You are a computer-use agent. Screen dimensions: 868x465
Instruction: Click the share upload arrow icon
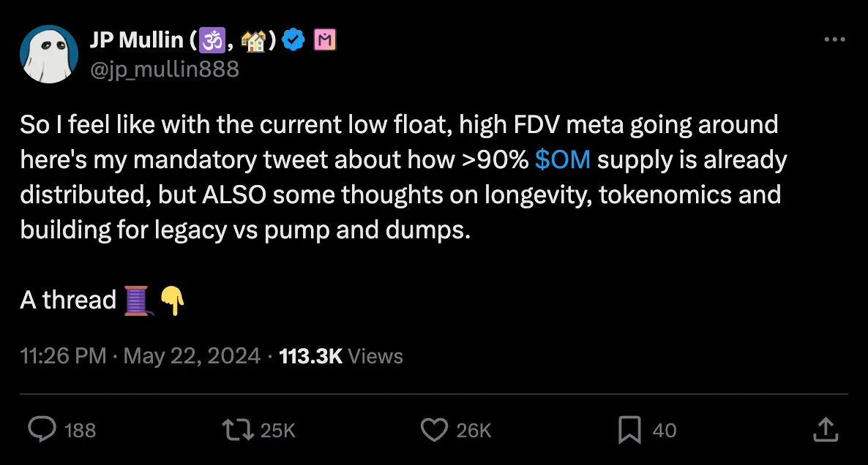point(825,430)
